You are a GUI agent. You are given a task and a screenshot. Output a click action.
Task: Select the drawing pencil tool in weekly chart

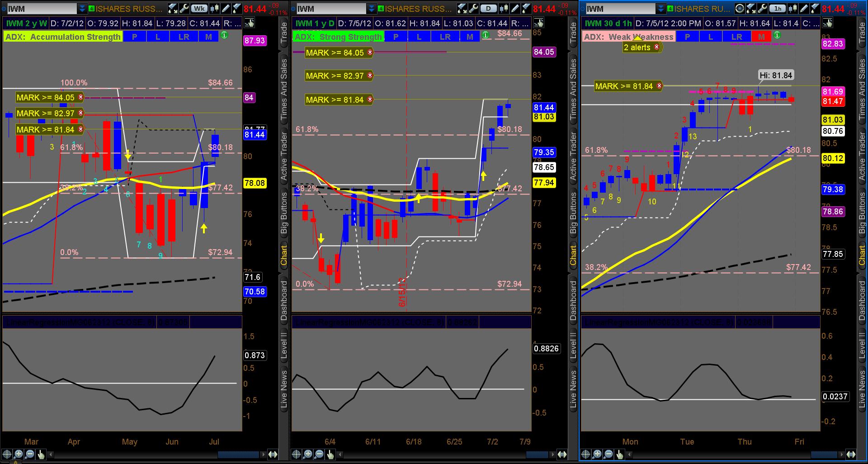click(x=226, y=9)
